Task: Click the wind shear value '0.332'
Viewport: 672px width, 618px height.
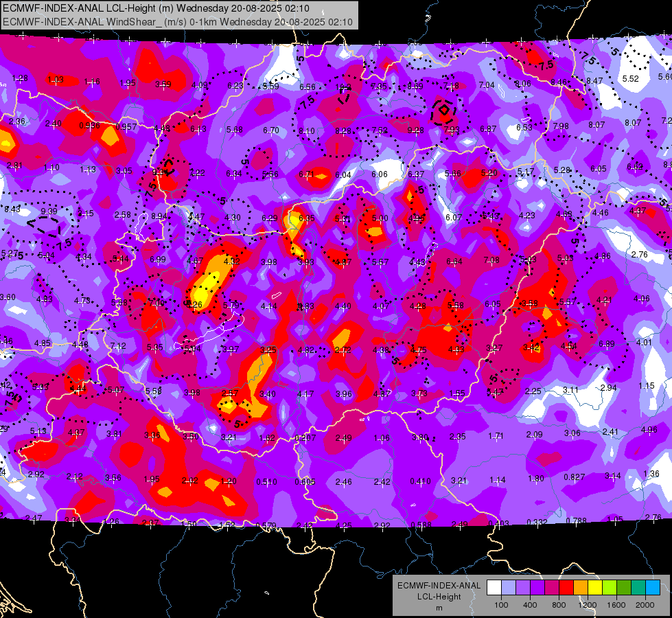Action: point(537,522)
